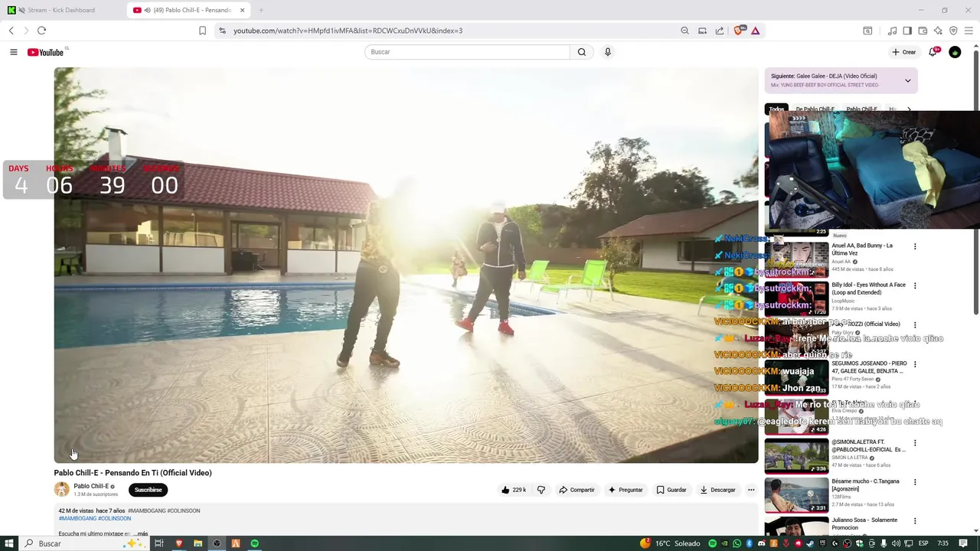Viewport: 980px width, 551px height.
Task: Click the Descargar download button
Action: pos(717,490)
